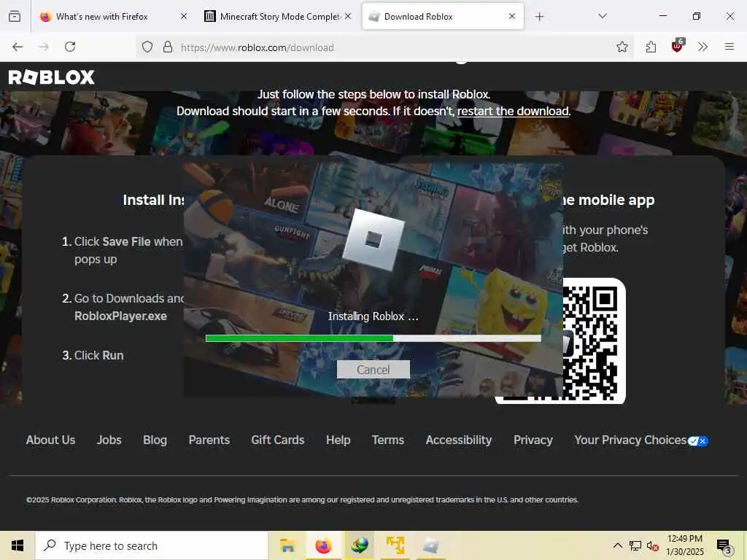Open the Jobs footer link
The image size is (747, 560).
pyautogui.click(x=109, y=440)
